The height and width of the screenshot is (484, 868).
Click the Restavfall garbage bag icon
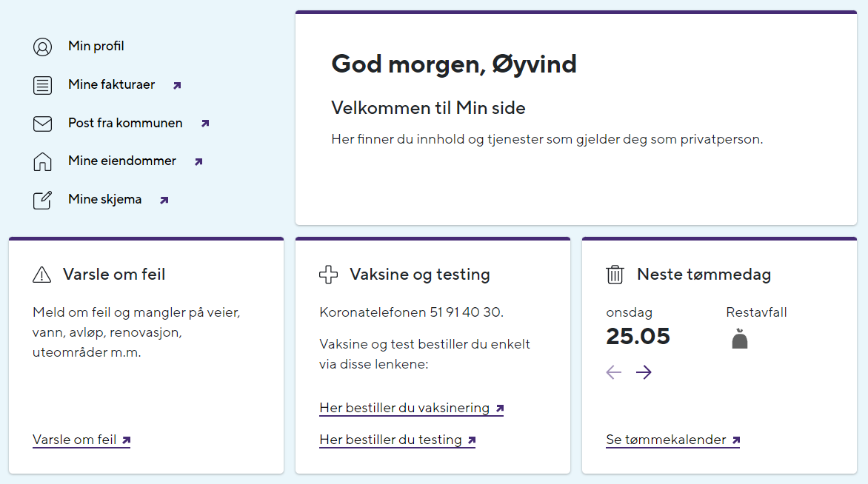[x=739, y=337]
